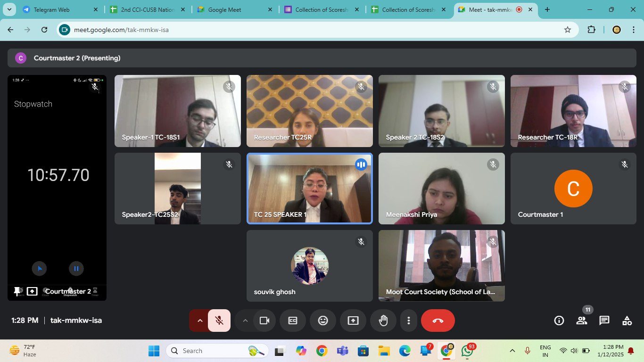The height and width of the screenshot is (362, 644).
Task: Select the TC 25 SPEAKER 1 video tile
Action: click(x=309, y=188)
